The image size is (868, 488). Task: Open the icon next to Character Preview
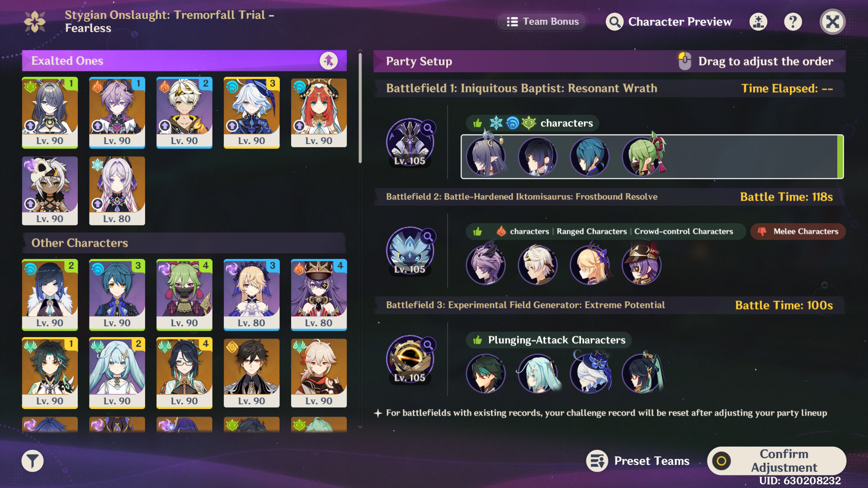[x=759, y=22]
